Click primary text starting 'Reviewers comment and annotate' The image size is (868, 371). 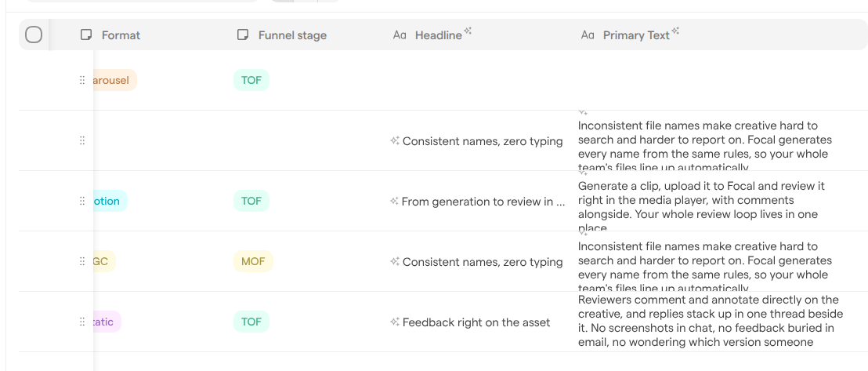[x=711, y=321]
